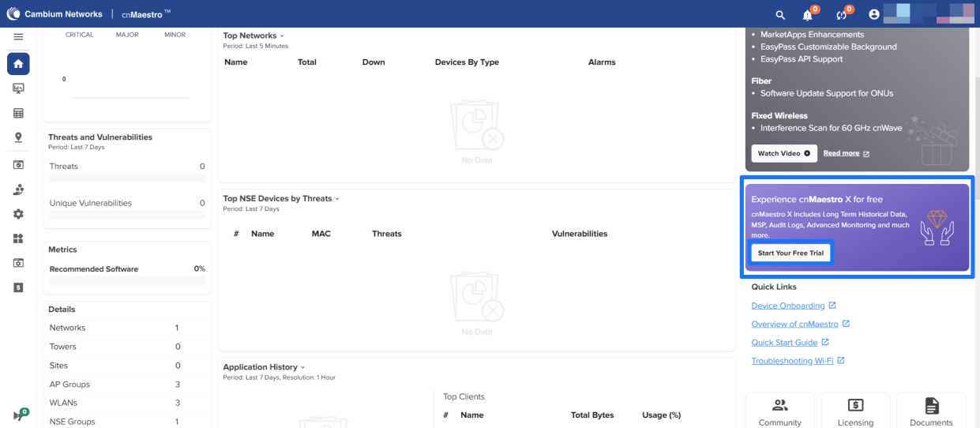Open the sidebar icon just above the dollar licensing icon
Image resolution: width=980 pixels, height=428 pixels.
pyautogui.click(x=18, y=263)
